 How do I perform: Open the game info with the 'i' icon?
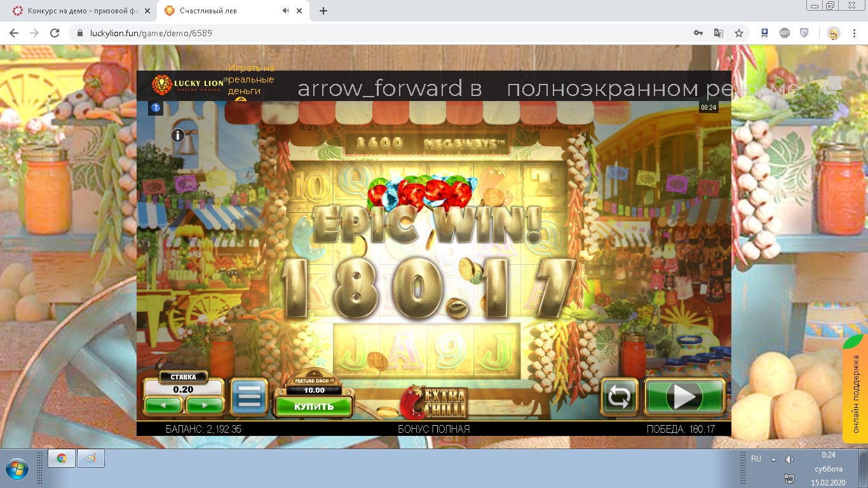[177, 135]
